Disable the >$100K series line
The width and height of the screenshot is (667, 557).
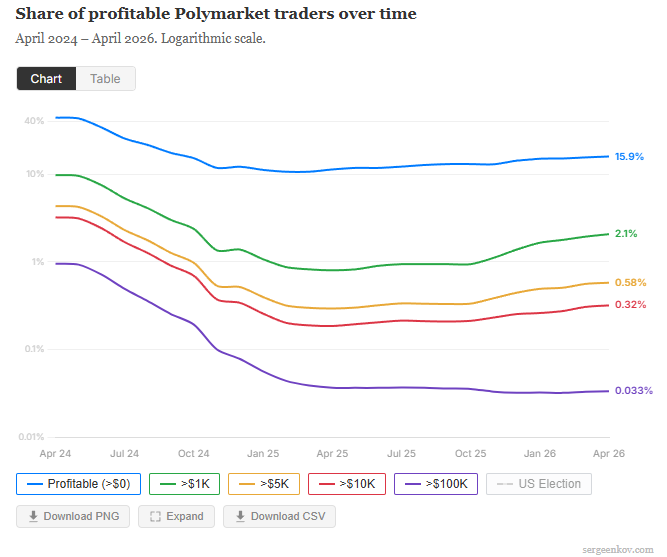tap(436, 484)
